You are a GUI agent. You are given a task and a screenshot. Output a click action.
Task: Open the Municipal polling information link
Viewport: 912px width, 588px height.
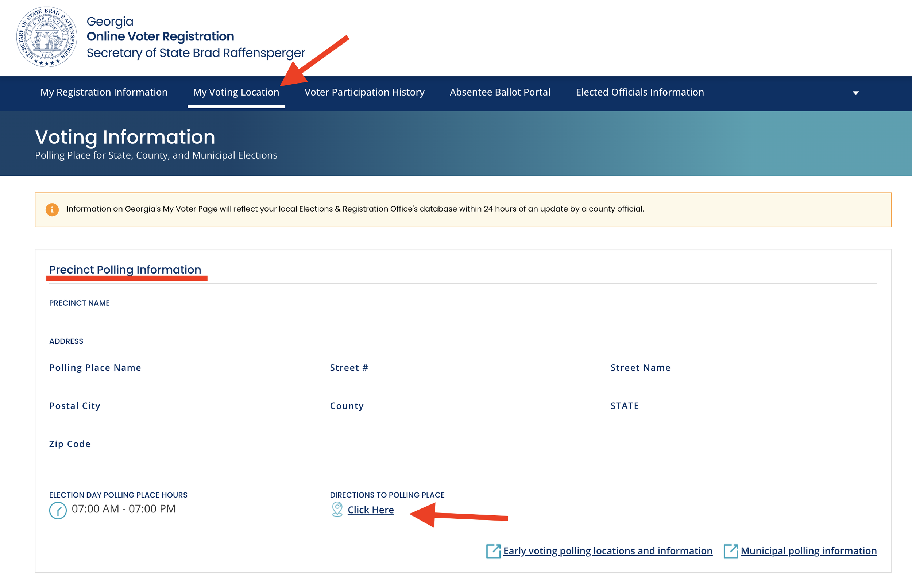click(808, 550)
